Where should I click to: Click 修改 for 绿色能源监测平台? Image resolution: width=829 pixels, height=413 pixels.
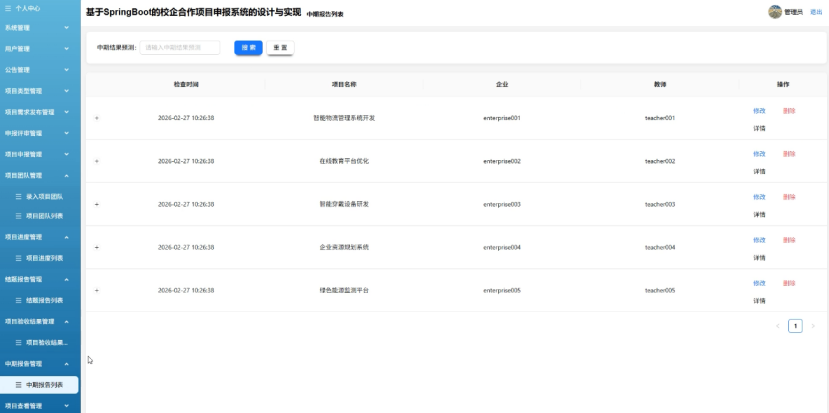click(x=759, y=283)
